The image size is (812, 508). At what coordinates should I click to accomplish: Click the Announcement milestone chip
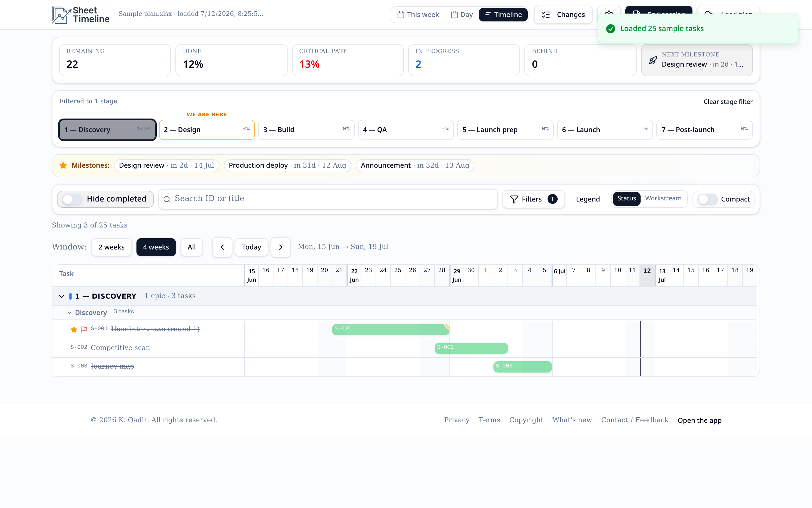click(x=415, y=166)
